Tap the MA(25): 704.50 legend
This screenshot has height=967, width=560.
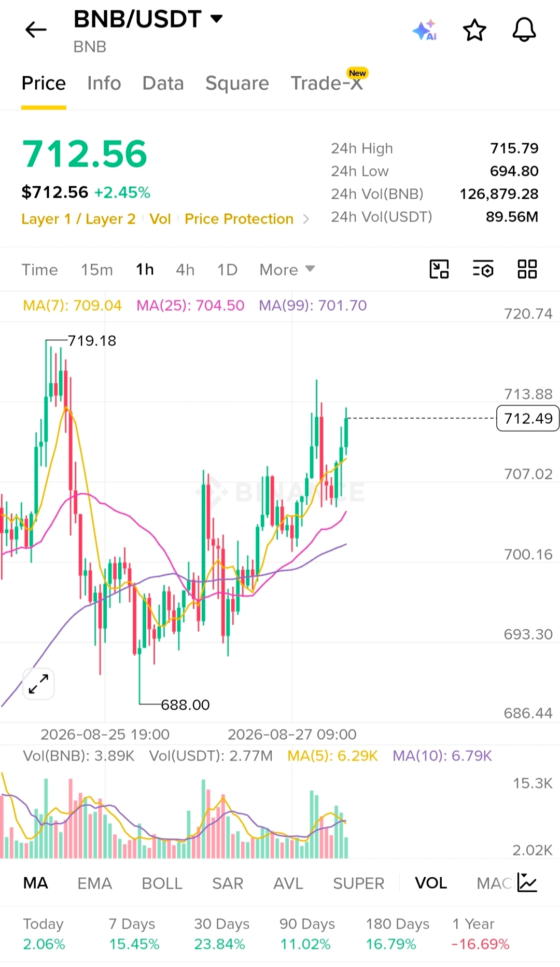pyautogui.click(x=190, y=305)
